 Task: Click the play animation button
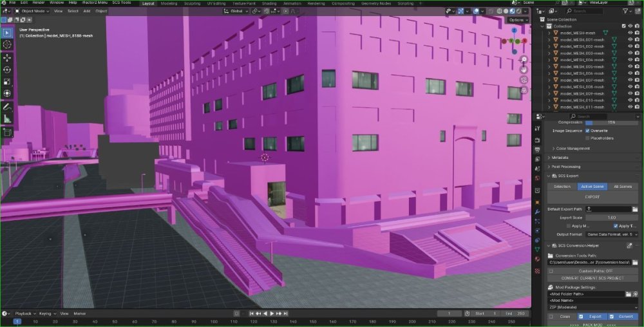coord(272,313)
